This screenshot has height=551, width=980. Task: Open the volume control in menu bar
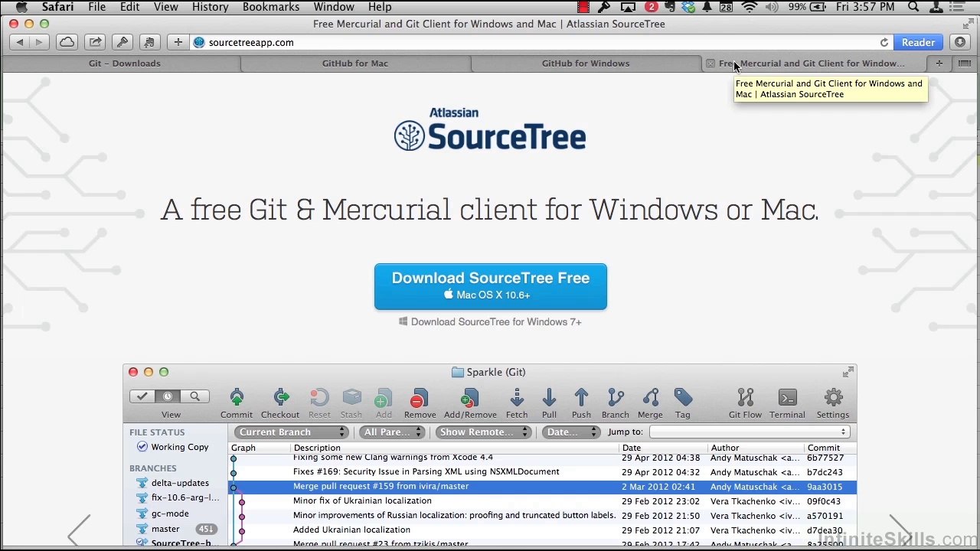[772, 7]
